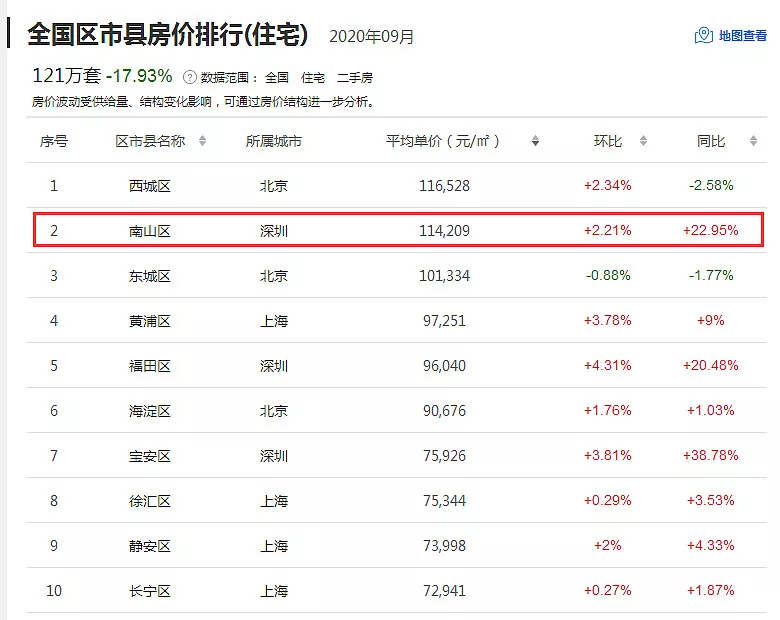Viewport: 780px width, 620px height.
Task: Select 徐汇区 district name
Action: tap(150, 501)
